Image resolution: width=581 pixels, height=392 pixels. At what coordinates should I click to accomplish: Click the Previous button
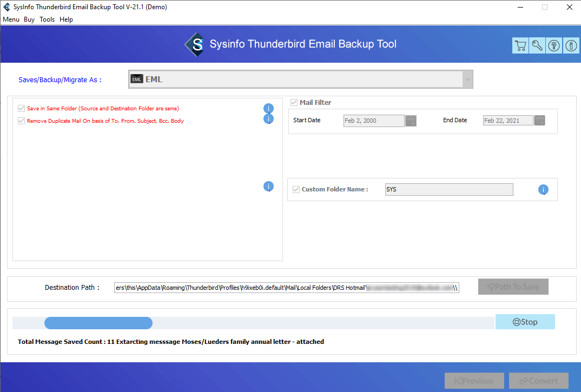click(474, 381)
